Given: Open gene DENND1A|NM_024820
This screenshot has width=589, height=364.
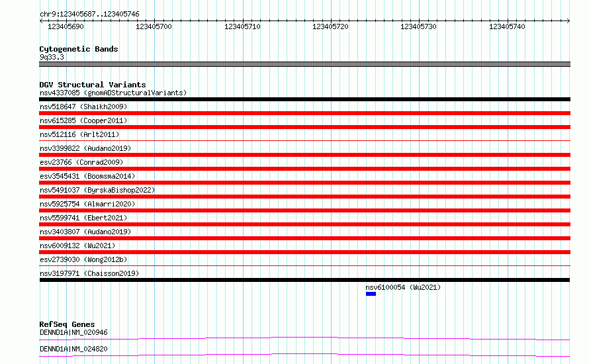Looking at the screenshot, I should [x=73, y=349].
